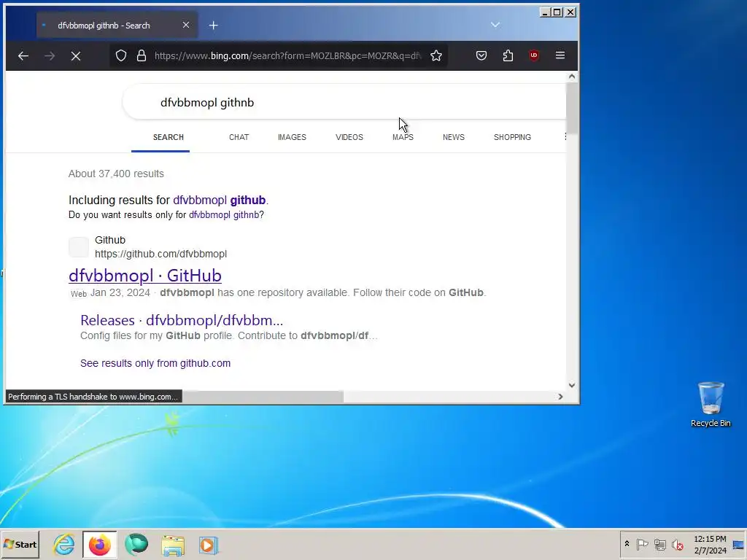Image resolution: width=747 pixels, height=560 pixels.
Task: Switch to the VIDEOS tab
Action: pyautogui.click(x=349, y=137)
